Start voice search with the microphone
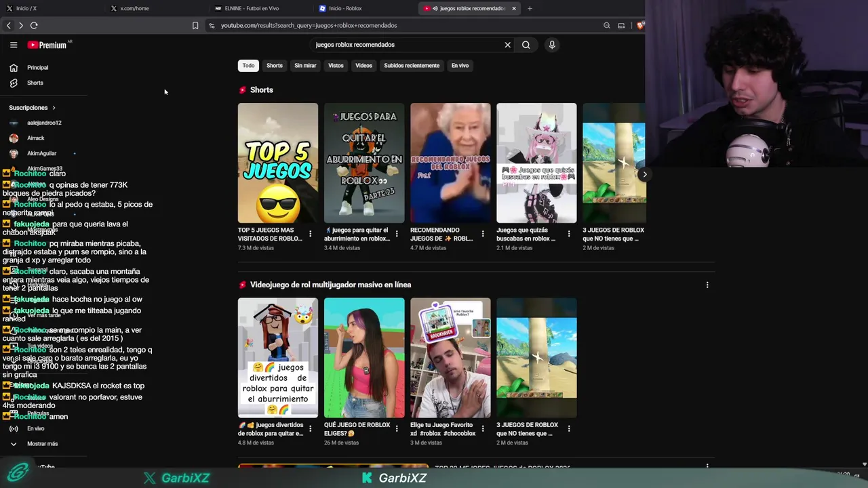868x488 pixels. pos(552,45)
